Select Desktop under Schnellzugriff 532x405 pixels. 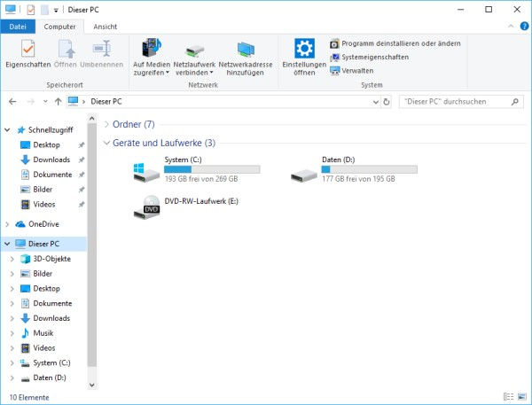click(x=46, y=144)
